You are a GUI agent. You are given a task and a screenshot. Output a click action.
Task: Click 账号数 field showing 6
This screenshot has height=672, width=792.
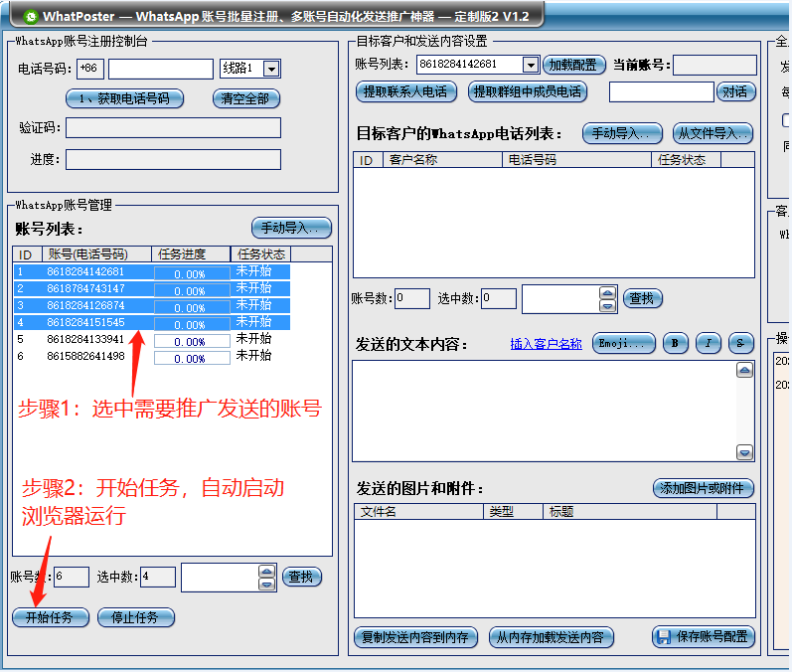coord(72,577)
